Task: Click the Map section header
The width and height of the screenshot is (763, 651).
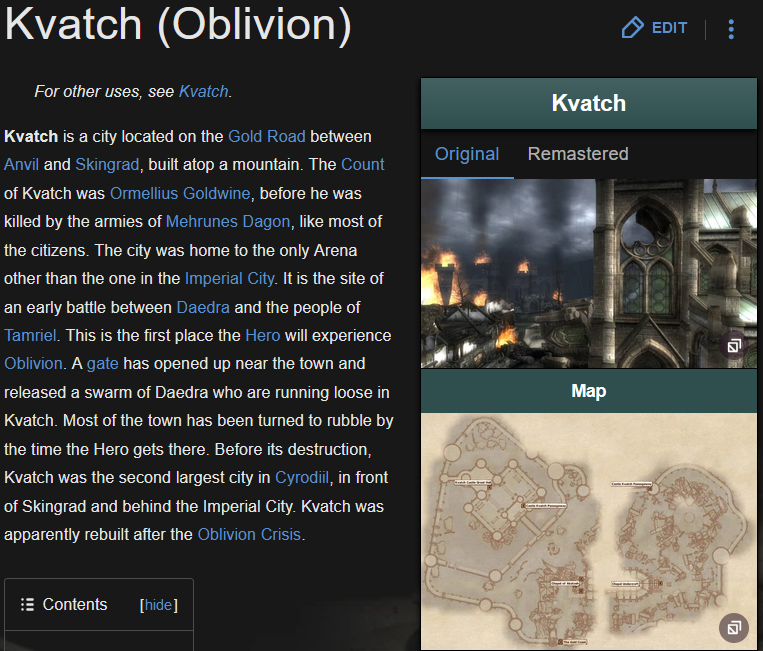Action: click(589, 391)
